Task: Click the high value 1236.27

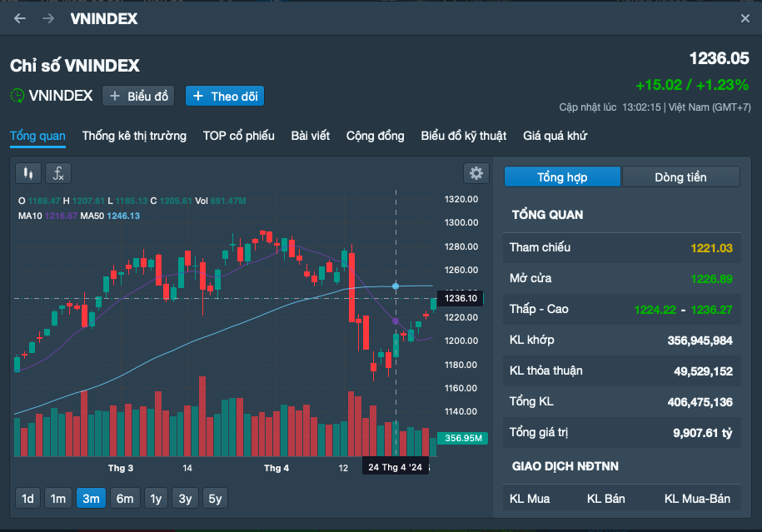Action: point(711,310)
